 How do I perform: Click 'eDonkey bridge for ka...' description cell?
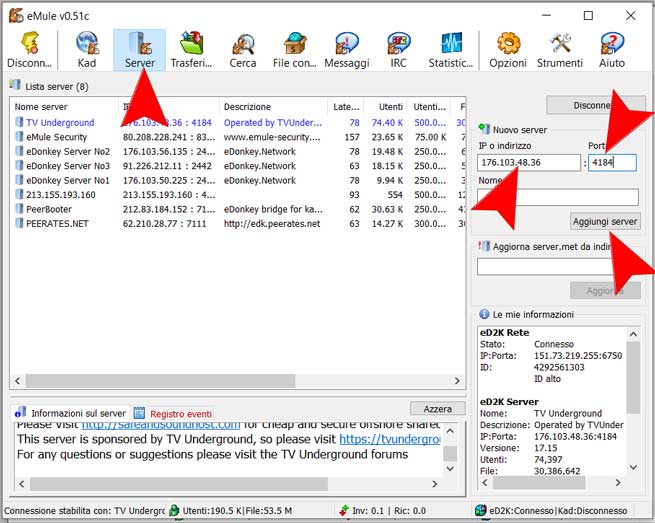tap(273, 209)
